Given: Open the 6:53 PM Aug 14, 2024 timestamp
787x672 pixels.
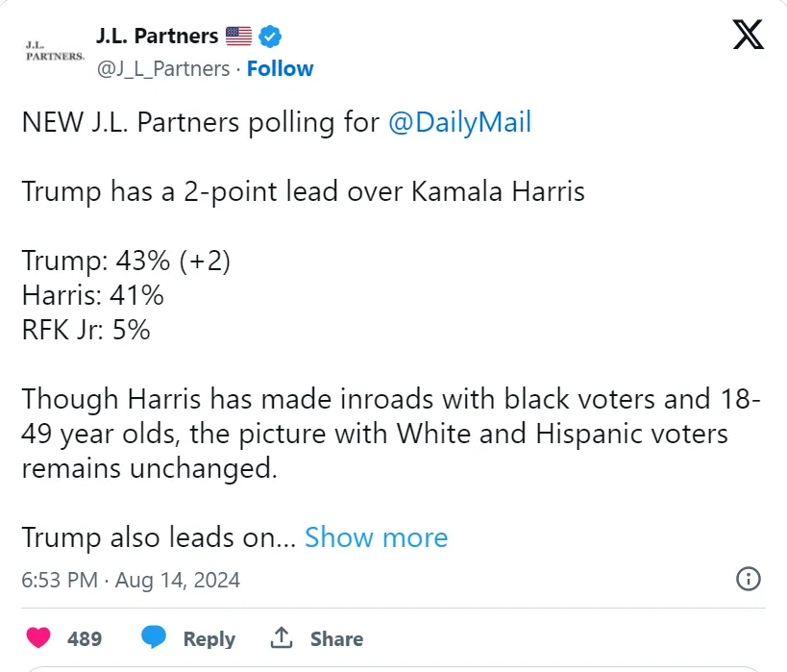Looking at the screenshot, I should (131, 580).
